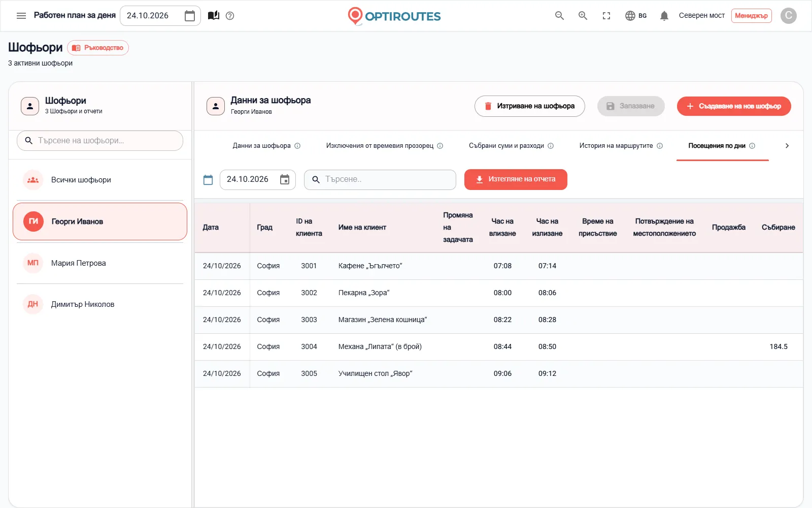The image size is (812, 508).
Task: Open the map book icon
Action: click(214, 16)
